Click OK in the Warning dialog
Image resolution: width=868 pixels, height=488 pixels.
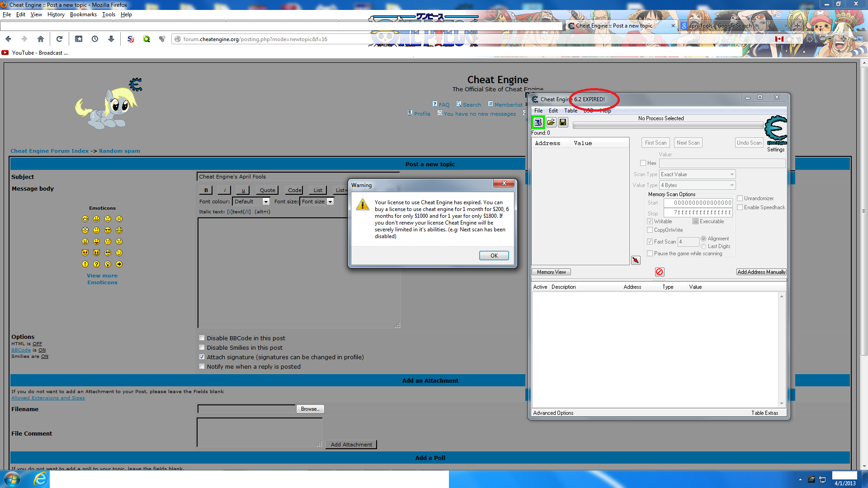(x=494, y=256)
